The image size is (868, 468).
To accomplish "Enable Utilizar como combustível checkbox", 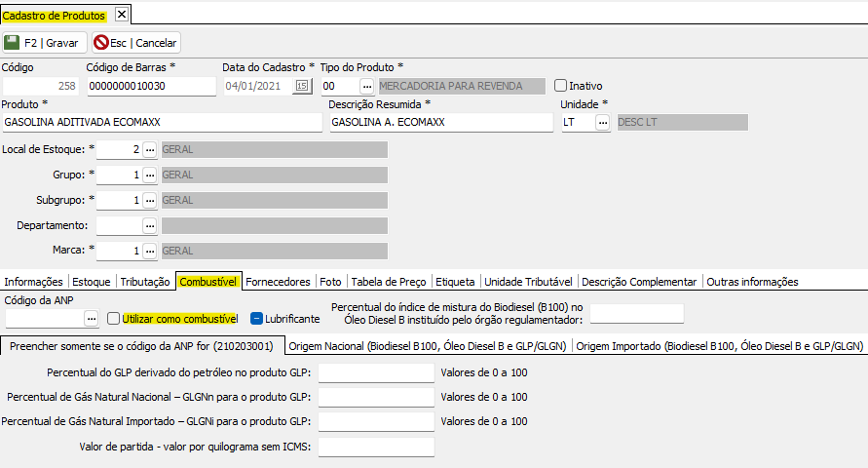I will pyautogui.click(x=114, y=319).
